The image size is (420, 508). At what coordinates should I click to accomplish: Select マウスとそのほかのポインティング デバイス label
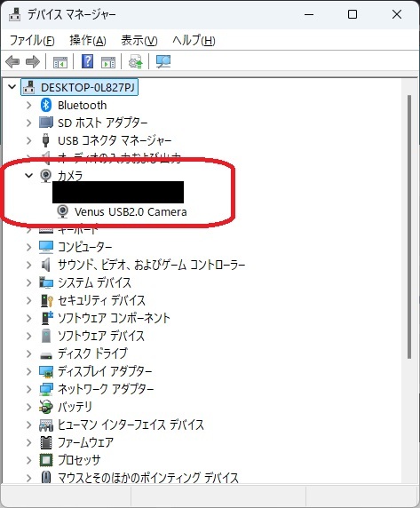(148, 478)
